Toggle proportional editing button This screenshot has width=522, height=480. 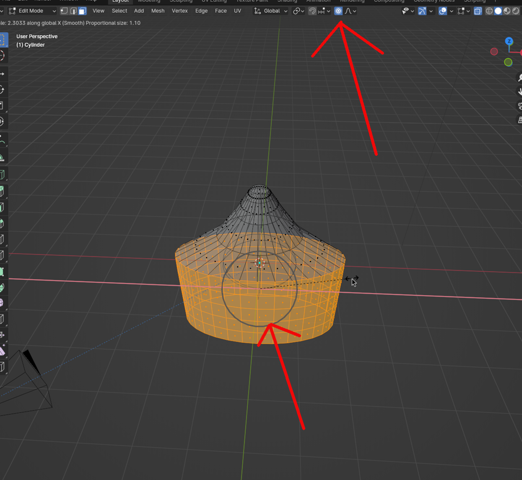coord(338,11)
